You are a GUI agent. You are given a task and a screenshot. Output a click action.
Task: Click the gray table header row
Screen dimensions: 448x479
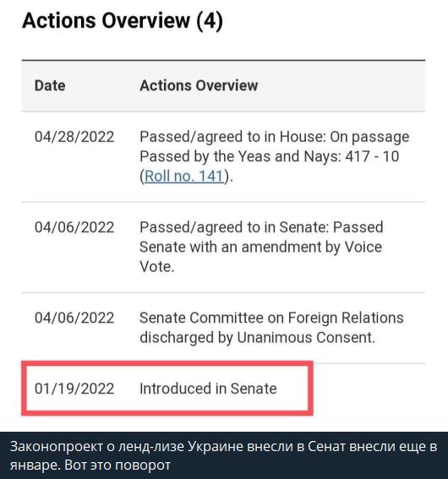coord(223,86)
